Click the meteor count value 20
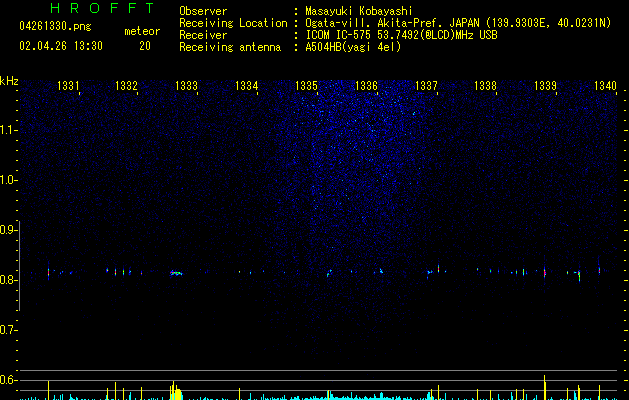This screenshot has width=629, height=400. click(x=145, y=46)
